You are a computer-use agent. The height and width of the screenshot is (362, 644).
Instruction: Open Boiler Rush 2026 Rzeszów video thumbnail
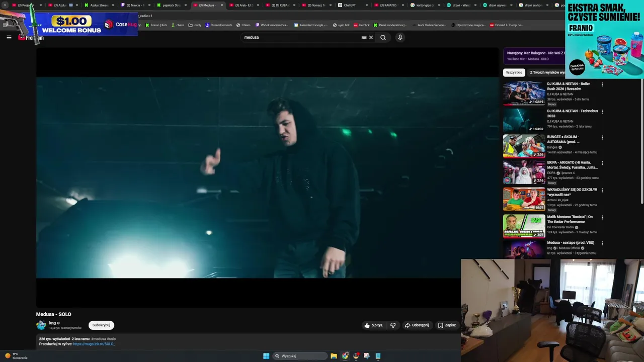pos(524,94)
